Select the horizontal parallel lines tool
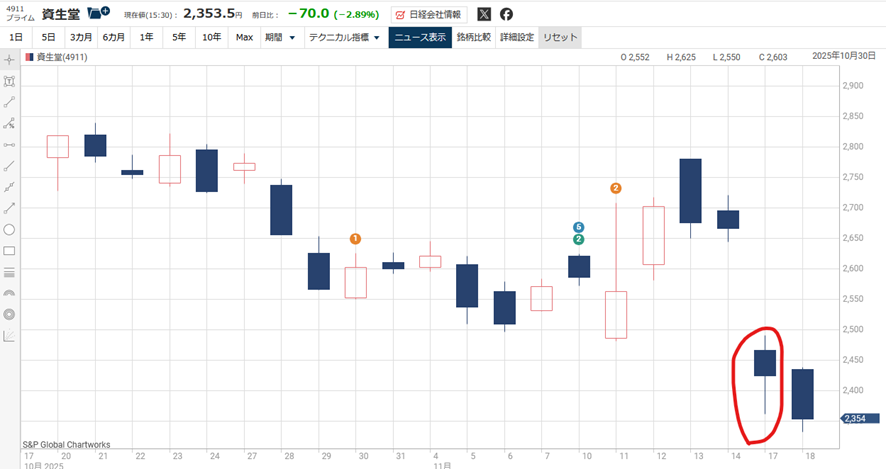Viewport: 886px width, 469px height. [10, 272]
